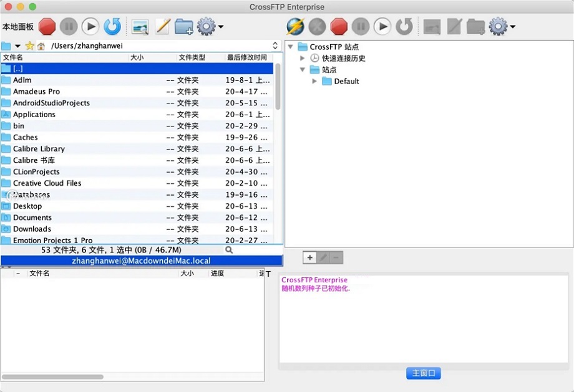Click the lightning quick connect globe icon

pyautogui.click(x=295, y=26)
